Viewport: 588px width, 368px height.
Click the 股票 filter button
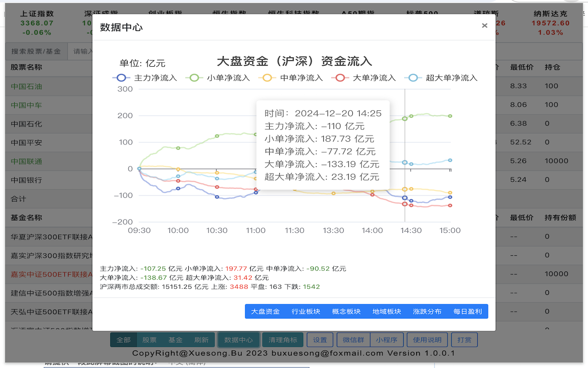tap(150, 340)
